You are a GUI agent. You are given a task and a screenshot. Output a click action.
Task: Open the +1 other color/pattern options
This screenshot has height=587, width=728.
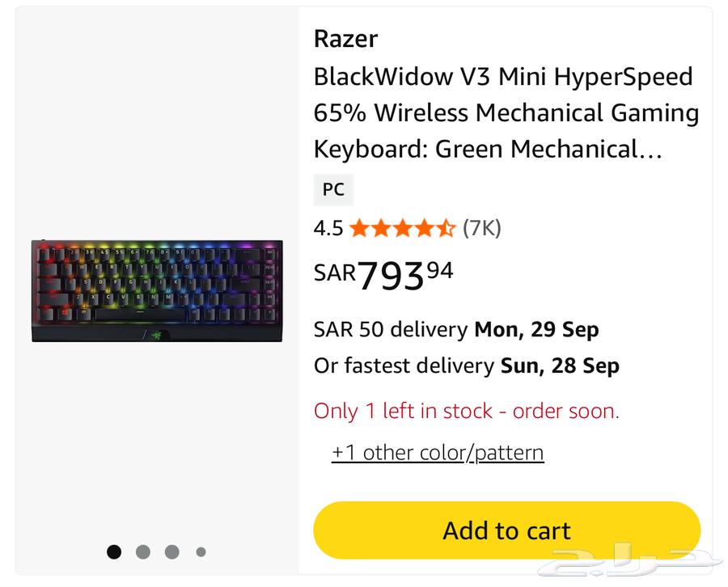tap(438, 453)
